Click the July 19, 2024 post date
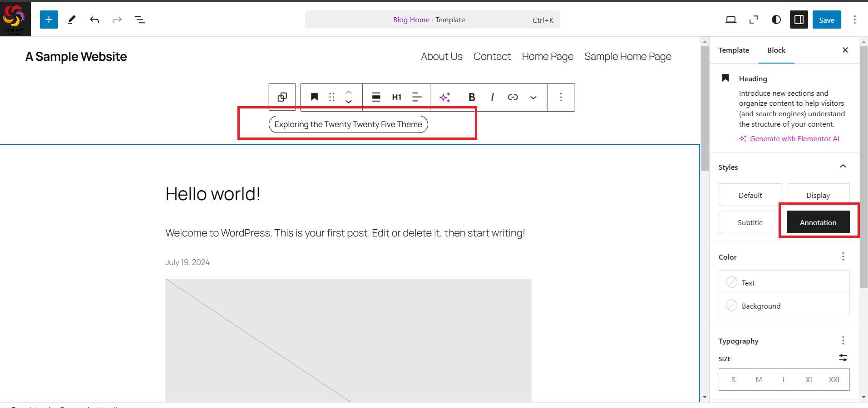This screenshot has height=408, width=868. (187, 262)
